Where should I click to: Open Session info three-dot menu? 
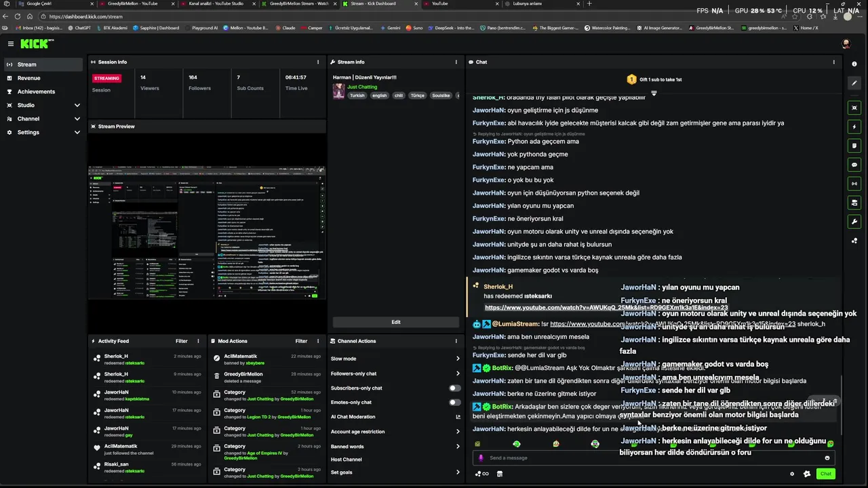(318, 62)
